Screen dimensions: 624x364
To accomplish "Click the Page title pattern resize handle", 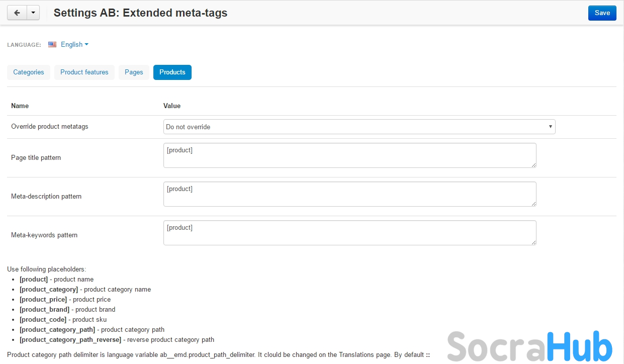I will [x=533, y=165].
